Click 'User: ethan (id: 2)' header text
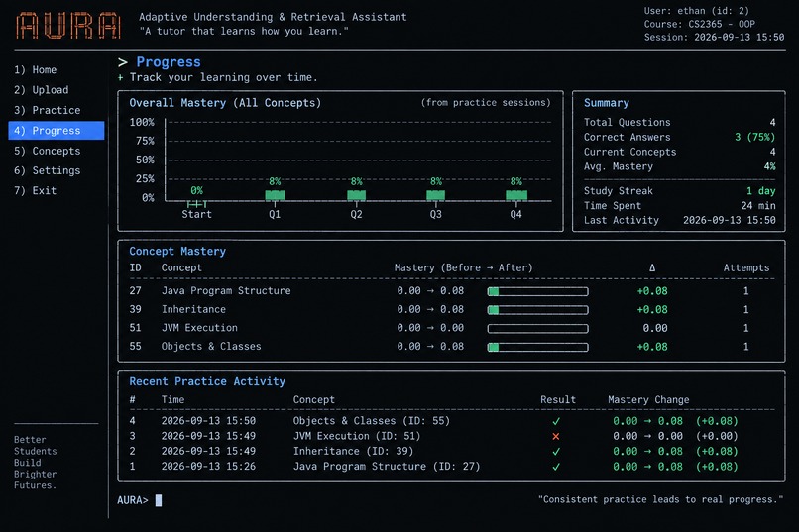This screenshot has height=532, width=799. (697, 11)
